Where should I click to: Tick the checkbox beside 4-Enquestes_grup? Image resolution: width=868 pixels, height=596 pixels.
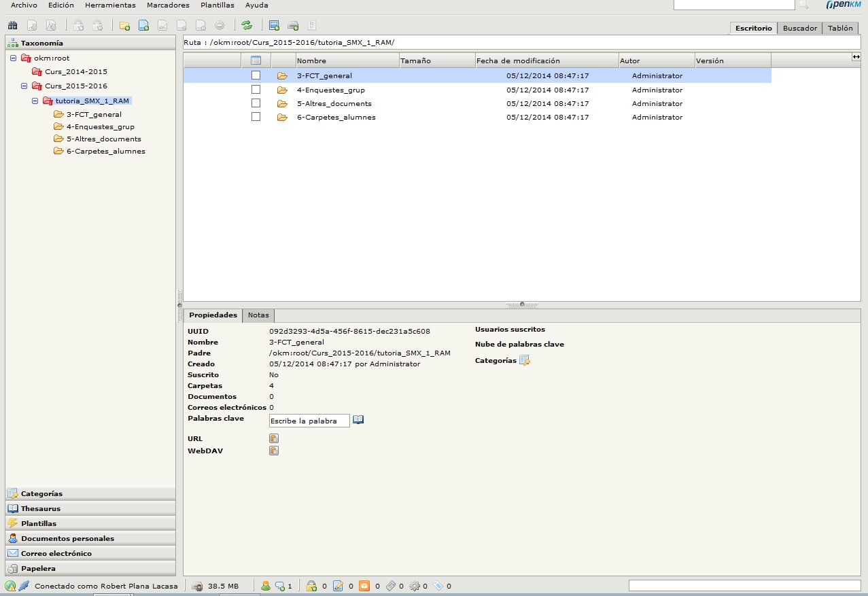256,90
